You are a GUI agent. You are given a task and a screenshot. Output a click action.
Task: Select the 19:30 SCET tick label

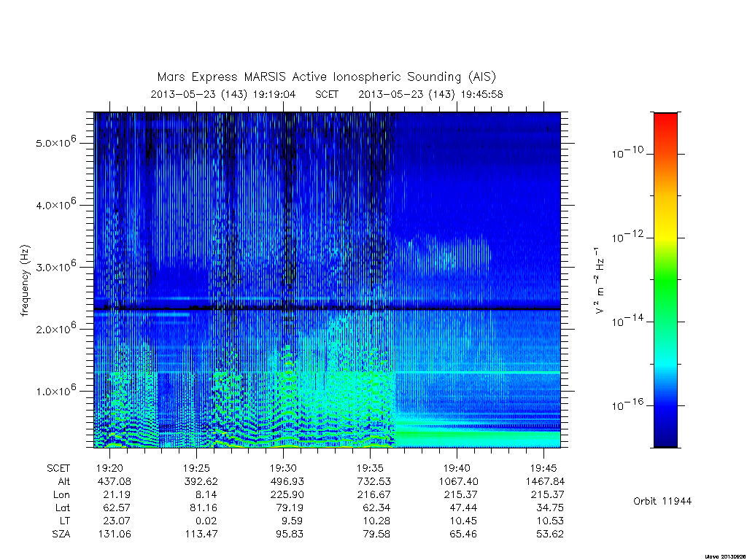pyautogui.click(x=284, y=468)
